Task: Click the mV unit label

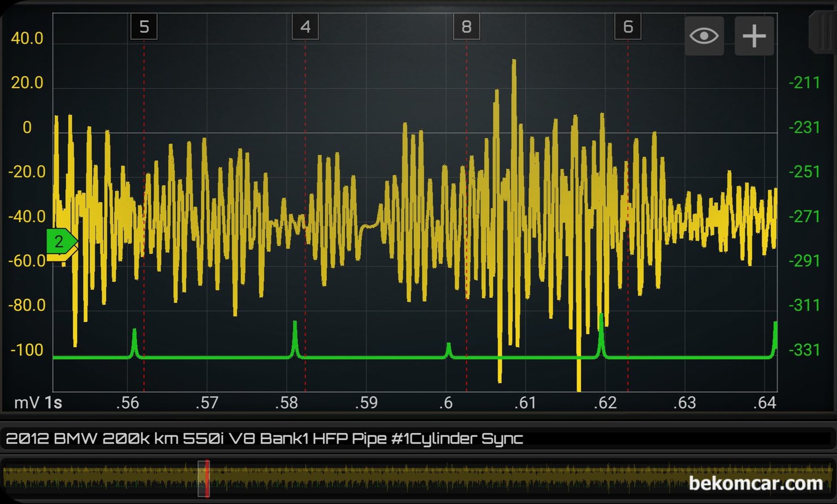Action: tap(27, 403)
